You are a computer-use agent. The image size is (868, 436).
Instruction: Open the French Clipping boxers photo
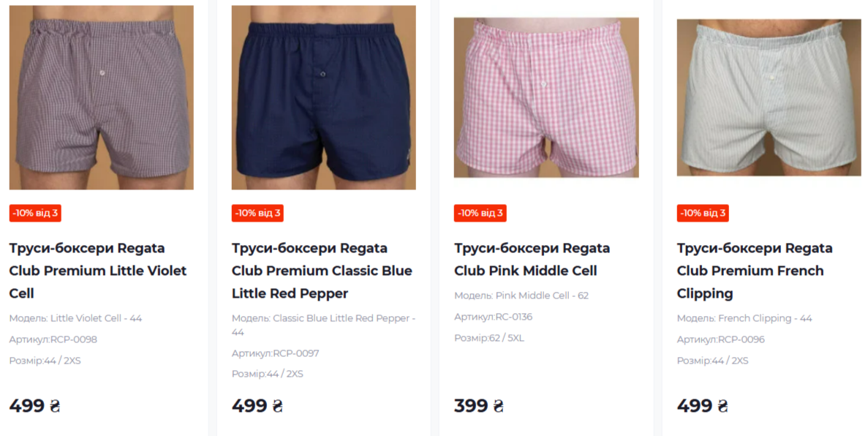click(769, 97)
